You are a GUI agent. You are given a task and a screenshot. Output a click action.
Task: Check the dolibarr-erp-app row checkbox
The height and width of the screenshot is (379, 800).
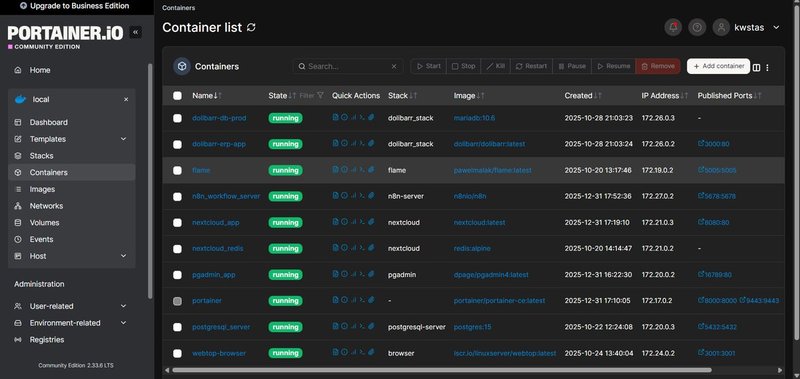177,144
